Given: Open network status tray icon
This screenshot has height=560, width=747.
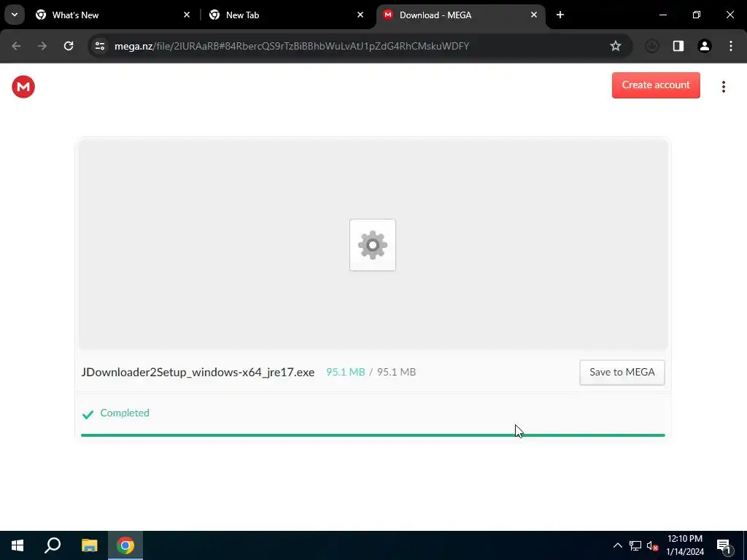Looking at the screenshot, I should pyautogui.click(x=635, y=545).
